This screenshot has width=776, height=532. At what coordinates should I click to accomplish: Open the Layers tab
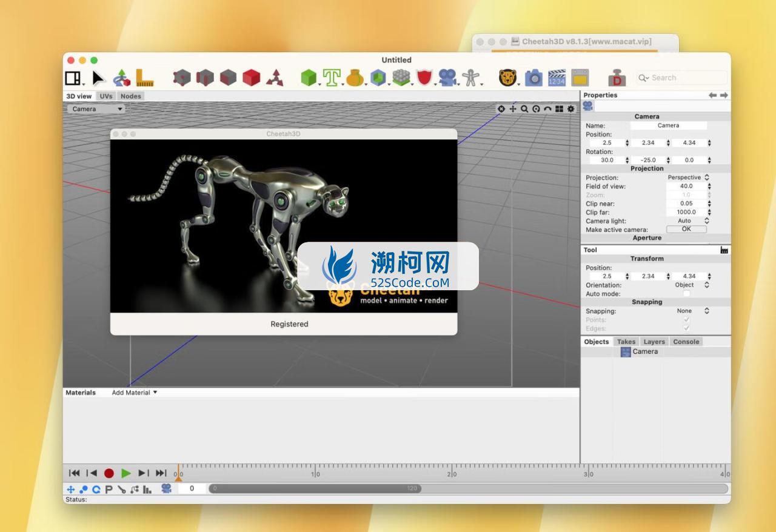click(x=654, y=342)
